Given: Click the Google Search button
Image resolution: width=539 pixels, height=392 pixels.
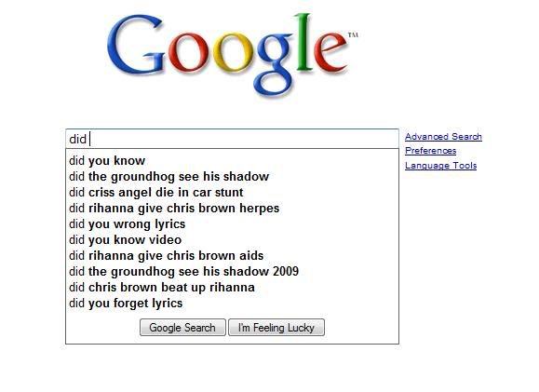Looking at the screenshot, I should click(x=182, y=328).
